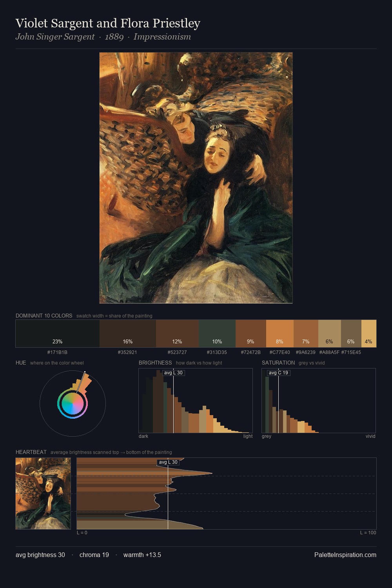Select the 10% dark green swatch #313D35

(x=217, y=334)
